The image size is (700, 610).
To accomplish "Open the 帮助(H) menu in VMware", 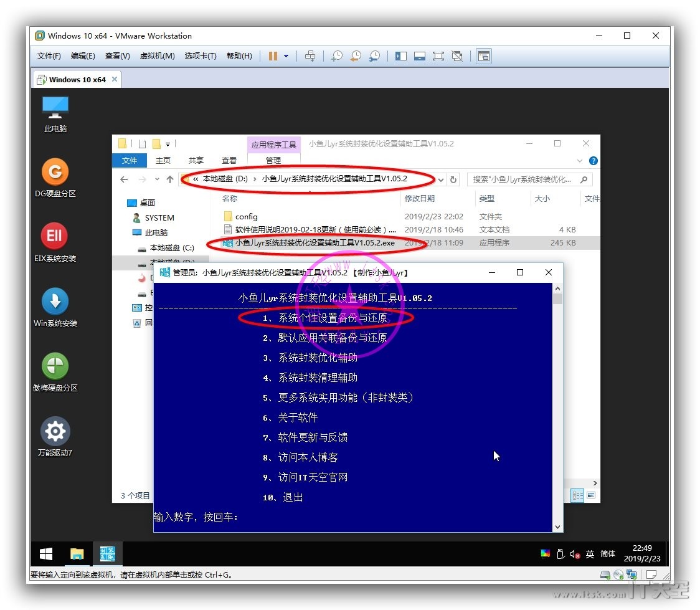I will (239, 56).
